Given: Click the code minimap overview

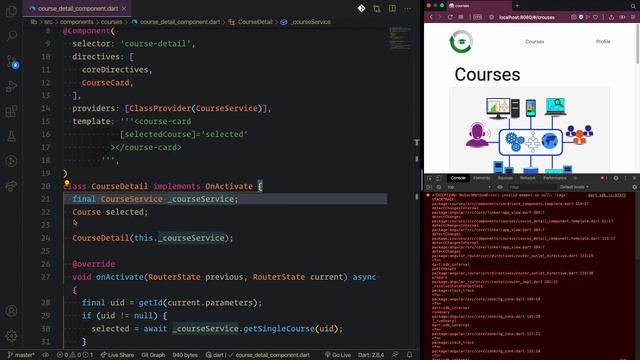Looking at the screenshot, I should click(x=401, y=38).
